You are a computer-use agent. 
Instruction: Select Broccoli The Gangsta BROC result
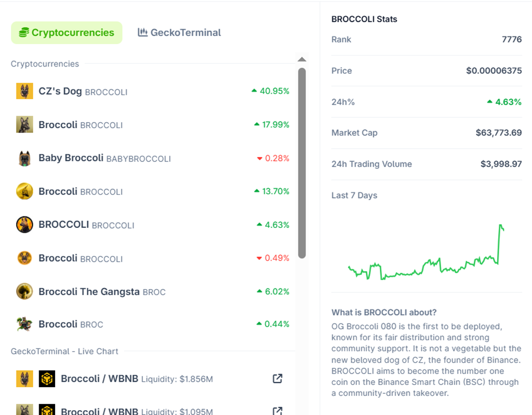point(102,292)
